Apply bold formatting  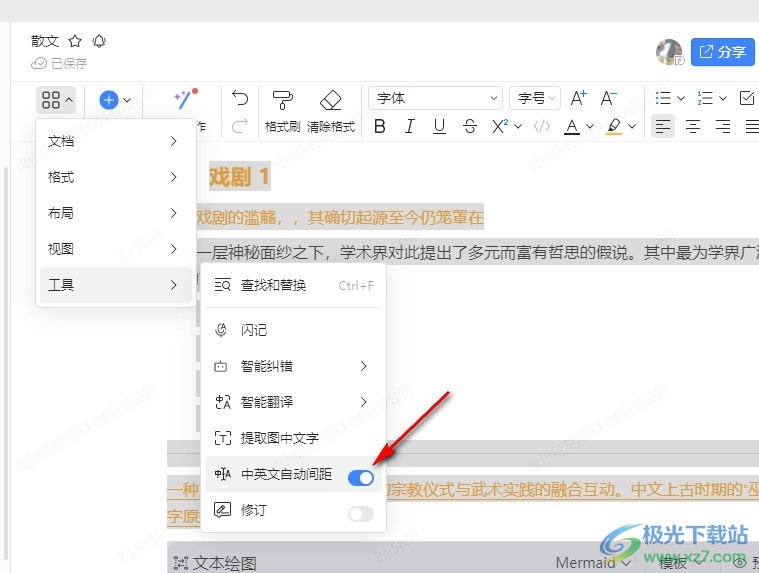(x=380, y=127)
